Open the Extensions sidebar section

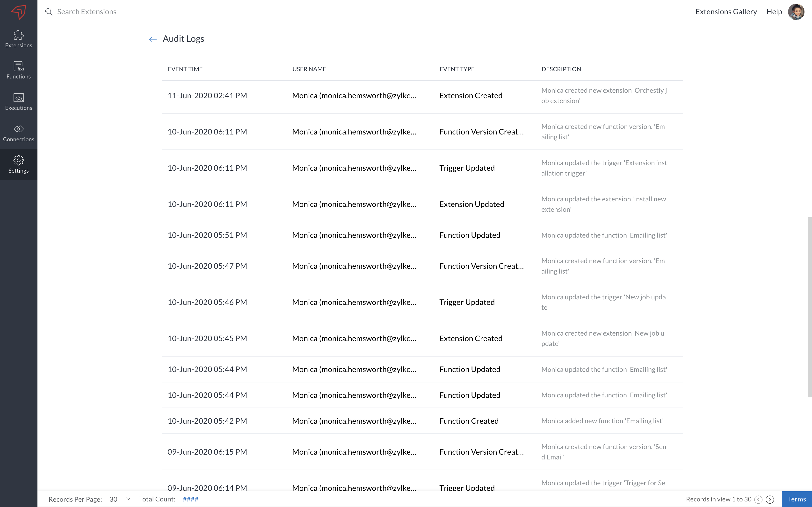click(18, 39)
